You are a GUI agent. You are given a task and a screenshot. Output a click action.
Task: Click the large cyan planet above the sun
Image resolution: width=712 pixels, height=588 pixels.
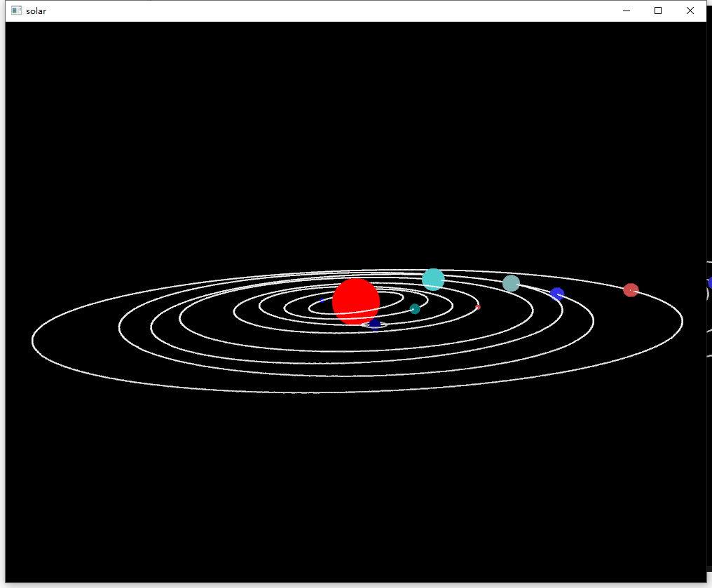click(433, 280)
